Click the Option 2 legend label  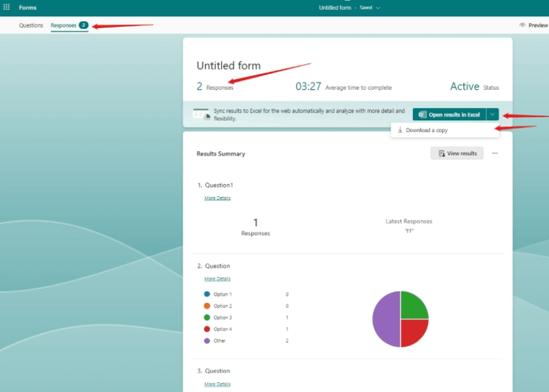pos(222,306)
